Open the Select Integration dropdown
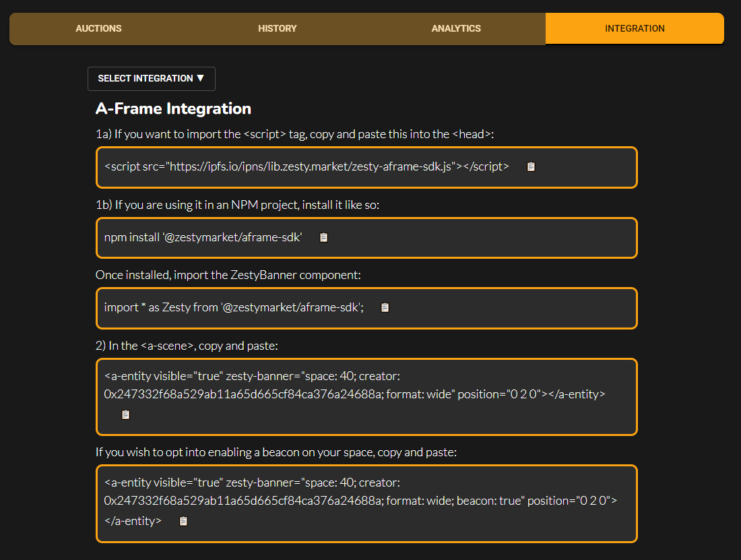This screenshot has width=741, height=560. (151, 78)
